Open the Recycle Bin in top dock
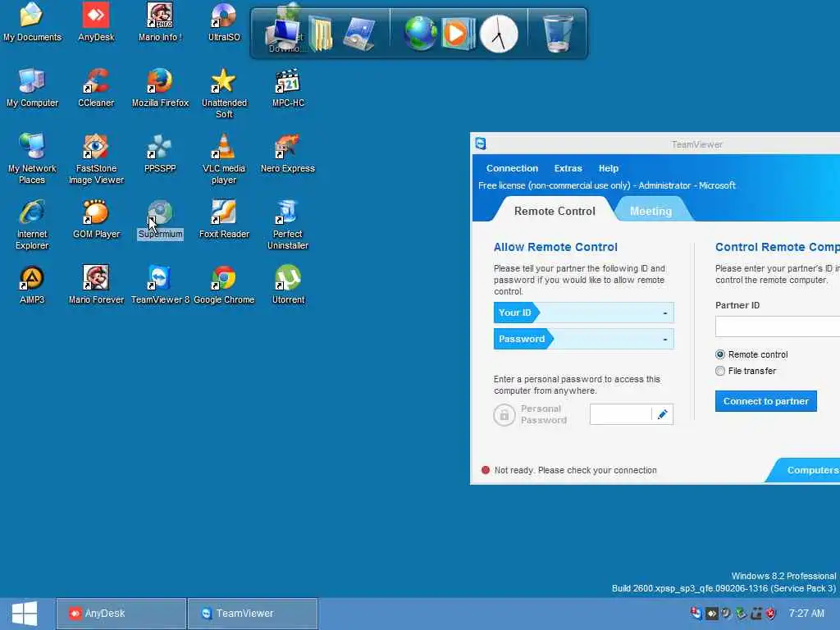This screenshot has height=630, width=840. coord(558,33)
